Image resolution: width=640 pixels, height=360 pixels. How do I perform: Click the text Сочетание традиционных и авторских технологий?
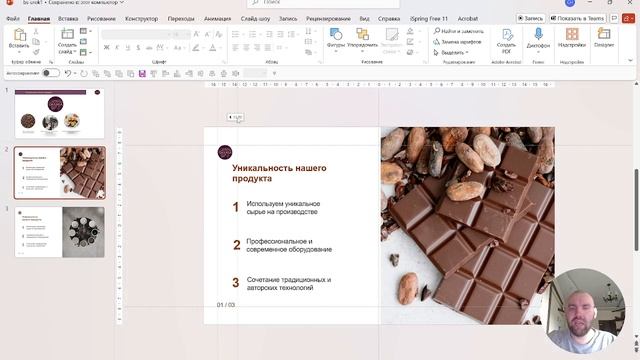289,284
